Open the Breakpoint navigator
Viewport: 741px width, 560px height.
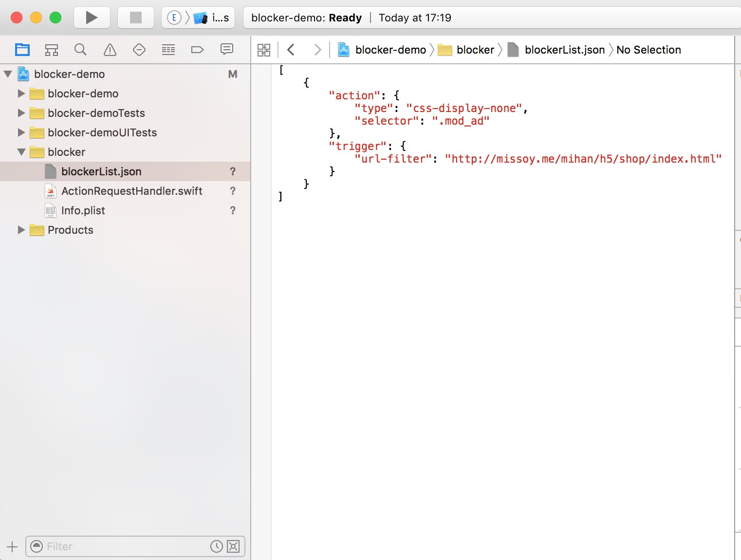(198, 50)
